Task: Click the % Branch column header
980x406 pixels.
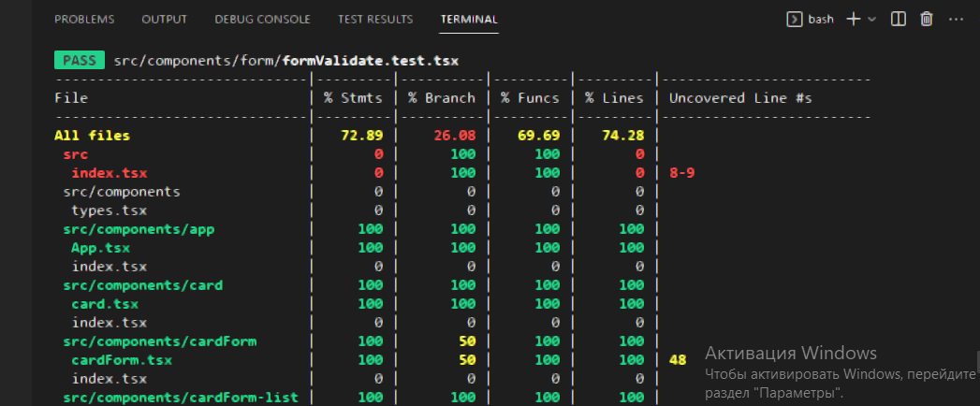Action: 442,98
